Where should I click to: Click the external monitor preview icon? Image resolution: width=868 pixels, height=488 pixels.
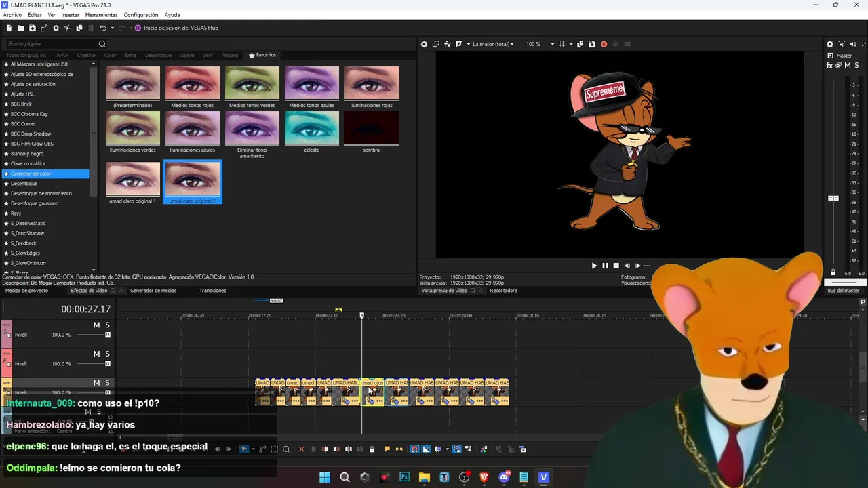(x=435, y=44)
